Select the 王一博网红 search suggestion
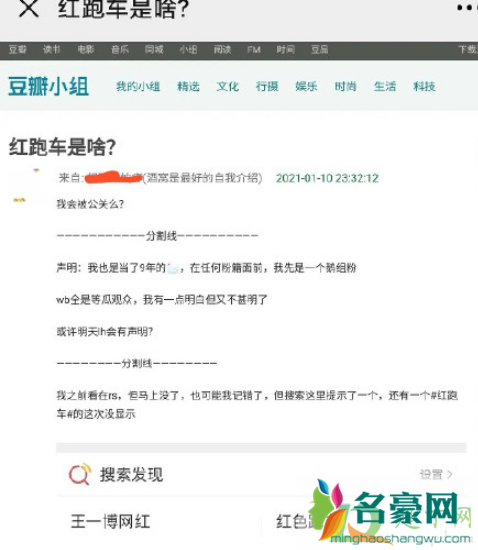 point(110,522)
